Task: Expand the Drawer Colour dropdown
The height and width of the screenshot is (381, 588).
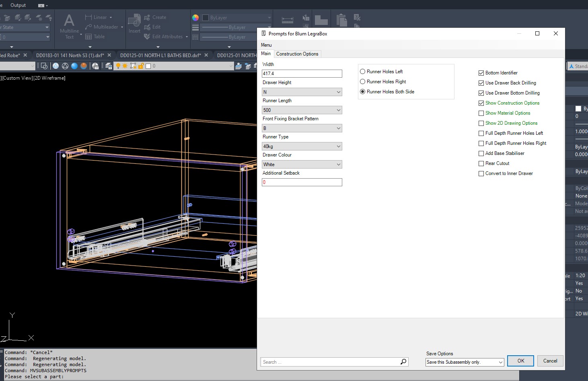Action: (x=302, y=165)
